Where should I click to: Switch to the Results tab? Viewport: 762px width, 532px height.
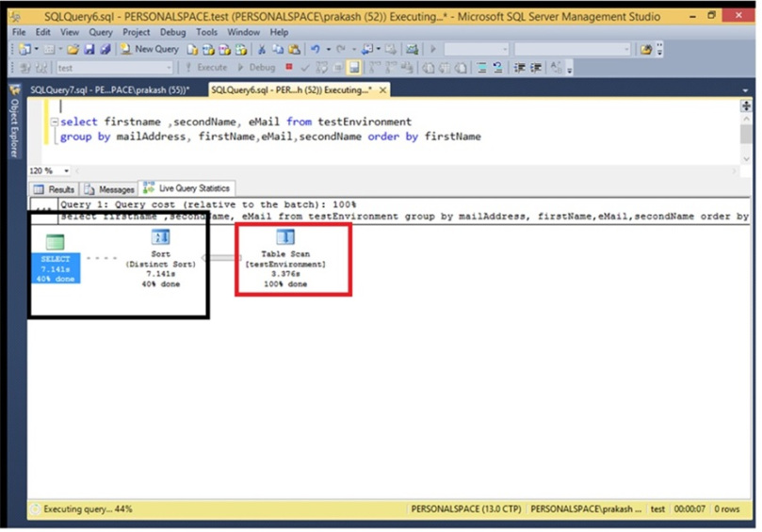(54, 189)
